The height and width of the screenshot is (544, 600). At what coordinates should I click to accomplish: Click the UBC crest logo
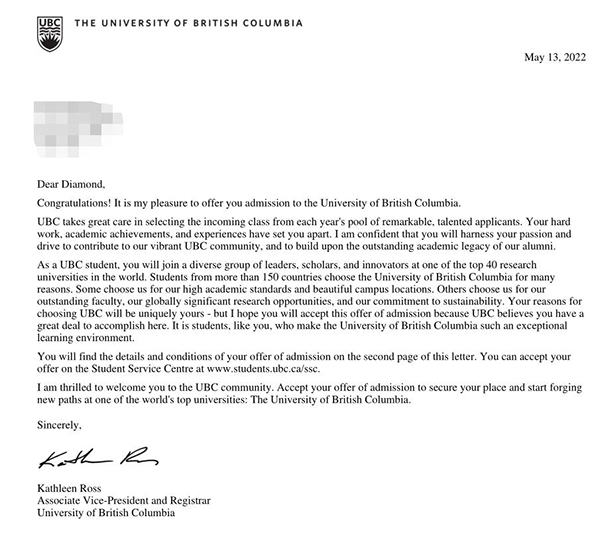[48, 33]
